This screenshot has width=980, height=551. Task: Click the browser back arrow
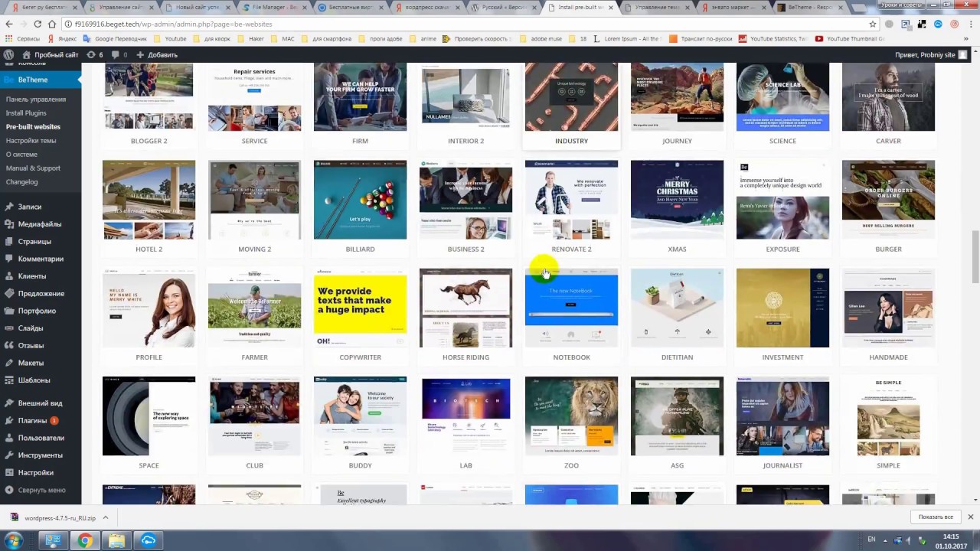(x=9, y=24)
